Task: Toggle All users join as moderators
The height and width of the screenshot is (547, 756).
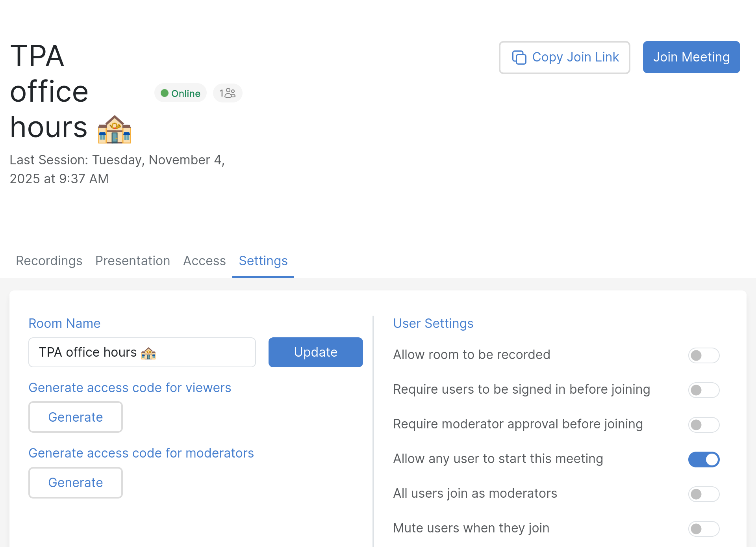Action: (x=704, y=494)
